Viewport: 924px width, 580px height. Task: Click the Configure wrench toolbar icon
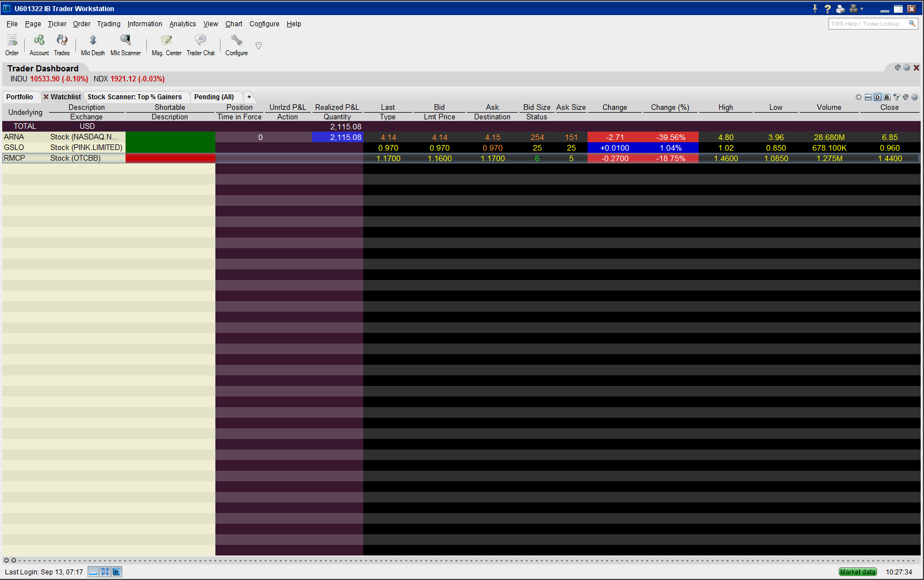237,45
